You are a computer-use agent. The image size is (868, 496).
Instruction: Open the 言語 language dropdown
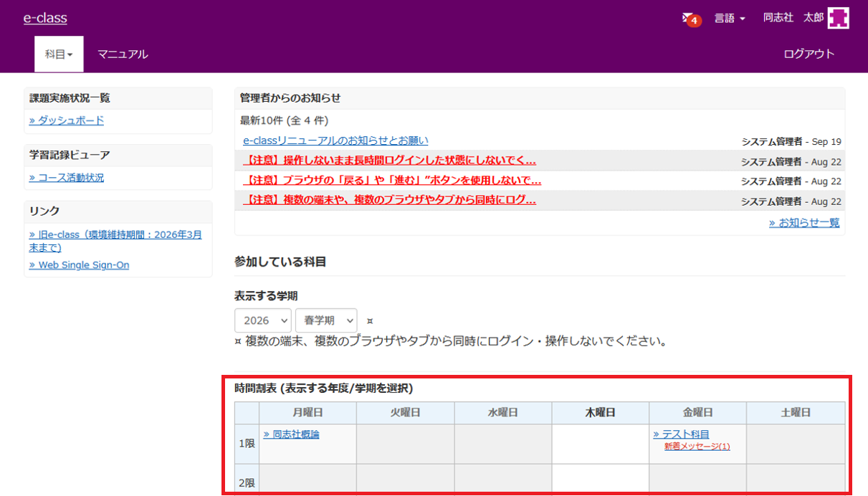(730, 19)
